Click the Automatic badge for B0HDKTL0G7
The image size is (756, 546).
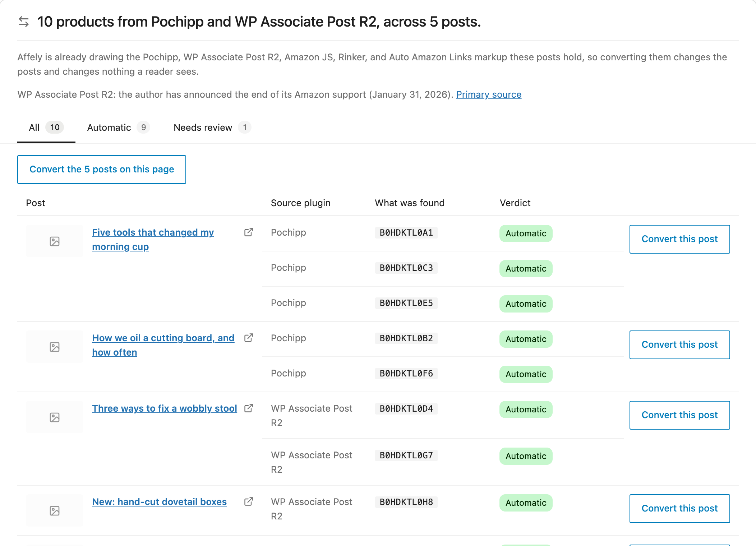[526, 456]
